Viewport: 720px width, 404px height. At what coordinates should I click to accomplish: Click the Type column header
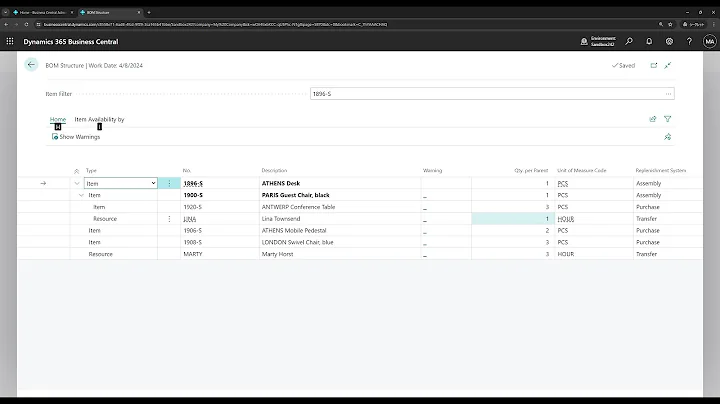click(91, 170)
